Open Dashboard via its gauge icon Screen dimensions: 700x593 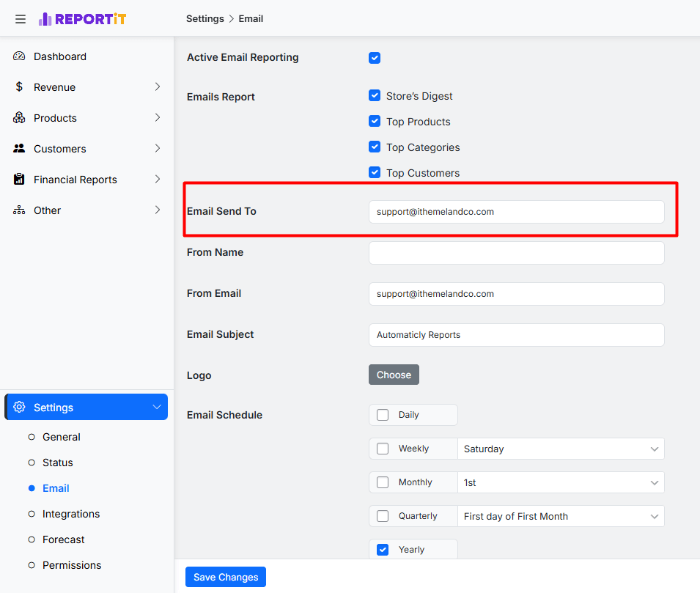tap(19, 56)
